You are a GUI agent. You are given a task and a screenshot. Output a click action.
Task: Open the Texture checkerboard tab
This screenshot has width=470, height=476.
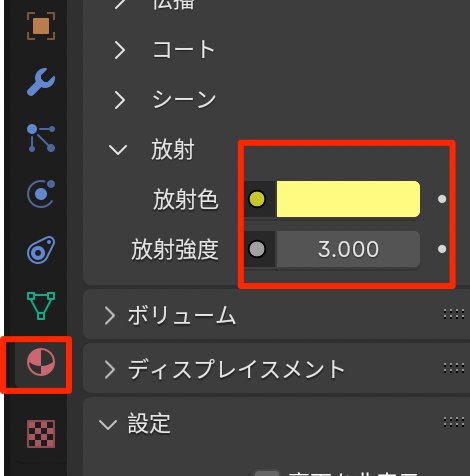point(41,434)
